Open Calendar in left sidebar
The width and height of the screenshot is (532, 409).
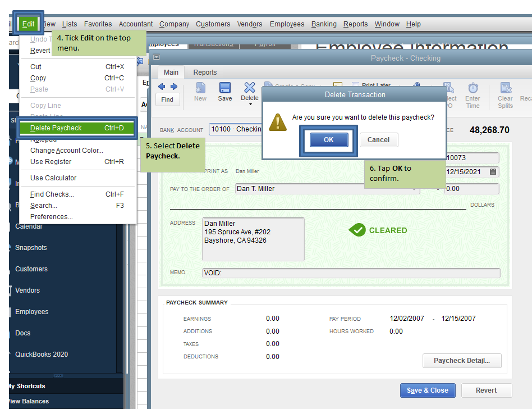coord(29,226)
